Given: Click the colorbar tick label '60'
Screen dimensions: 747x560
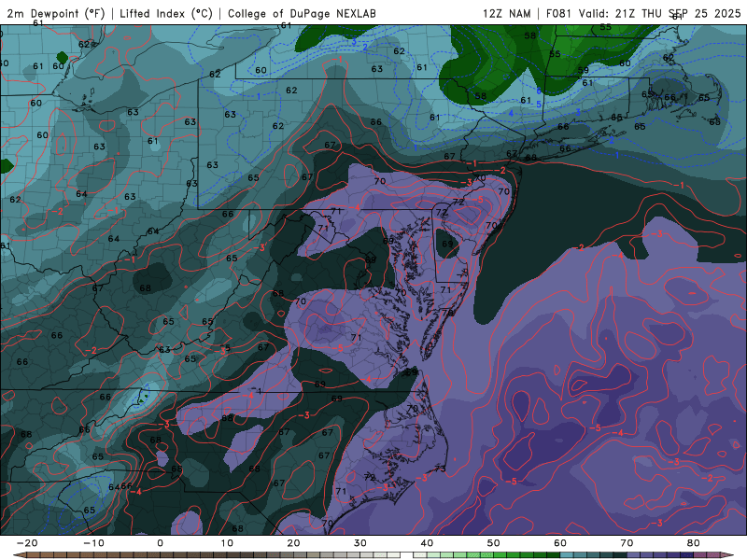Looking at the screenshot, I should pyautogui.click(x=560, y=543).
